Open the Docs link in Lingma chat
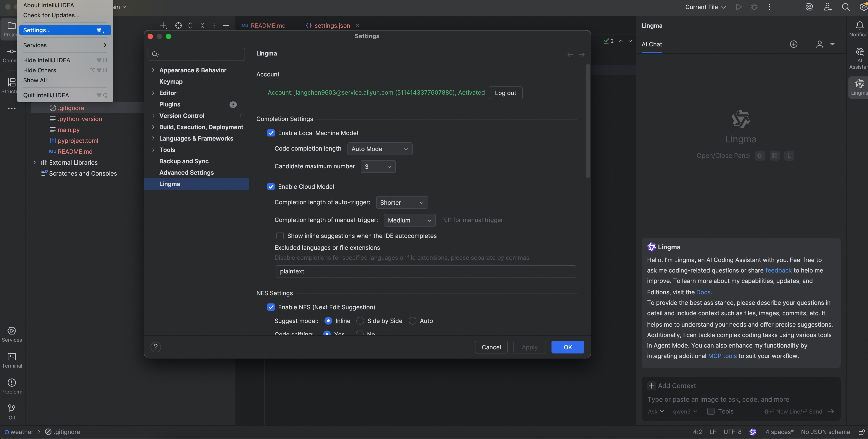Screen dimensions: 868x439 pos(703,292)
